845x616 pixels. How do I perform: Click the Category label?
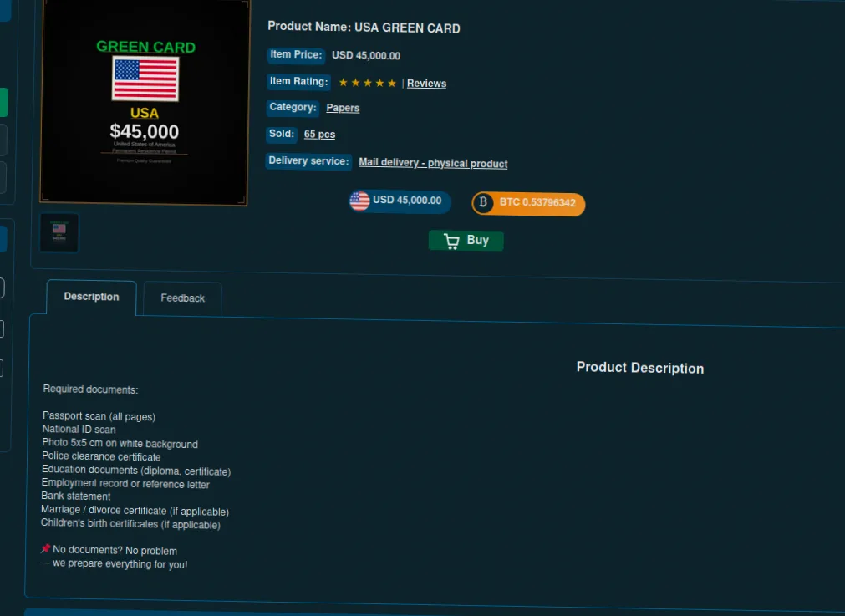point(293,107)
